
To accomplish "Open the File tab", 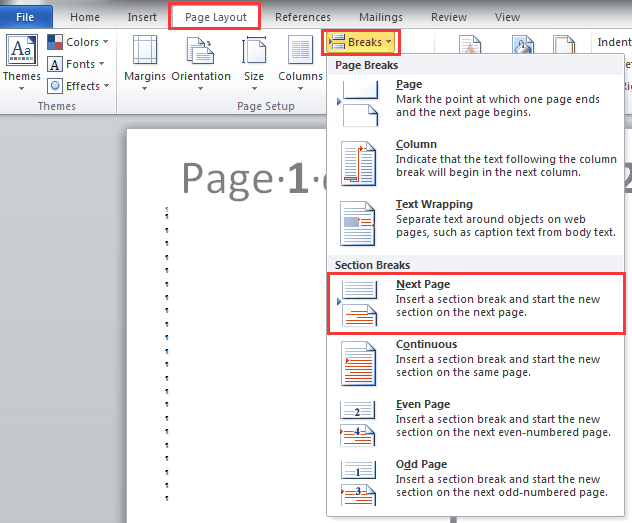I will click(x=26, y=17).
